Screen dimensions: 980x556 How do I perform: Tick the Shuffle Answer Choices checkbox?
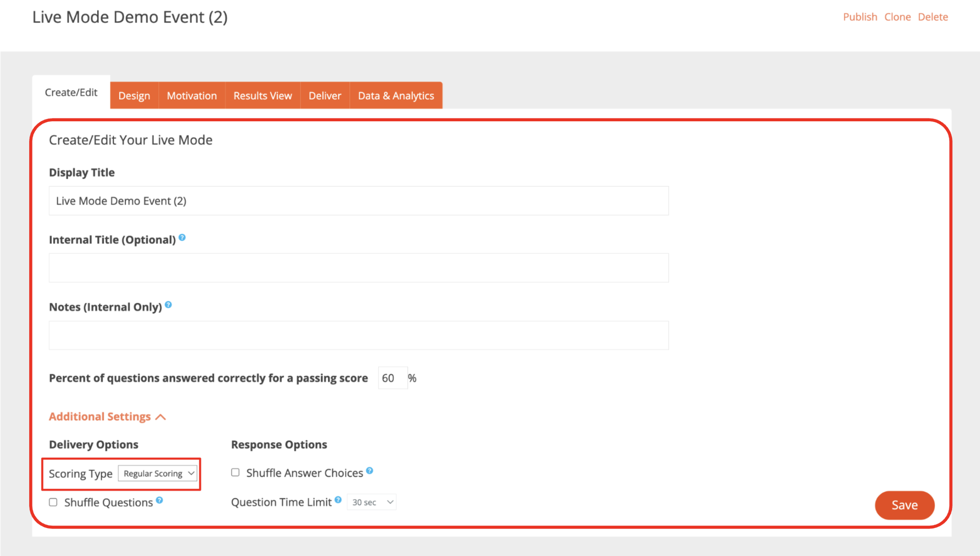pyautogui.click(x=235, y=472)
